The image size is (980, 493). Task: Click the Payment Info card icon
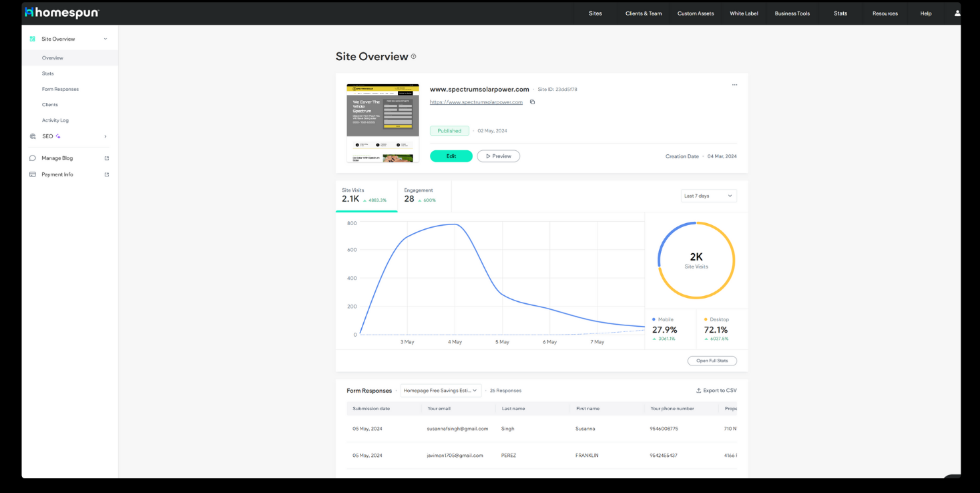click(33, 174)
